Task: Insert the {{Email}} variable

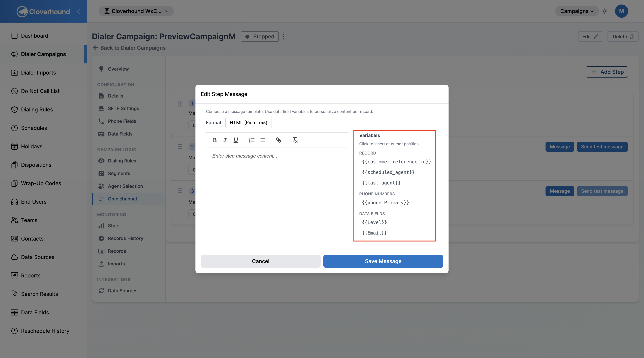Action: click(374, 233)
